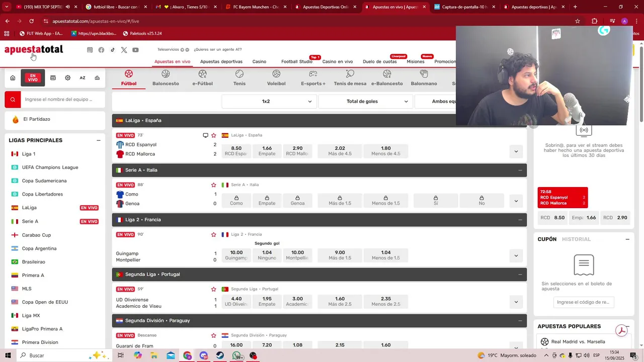Open Football Studio menu item
The width and height of the screenshot is (644, 362).
point(297,61)
